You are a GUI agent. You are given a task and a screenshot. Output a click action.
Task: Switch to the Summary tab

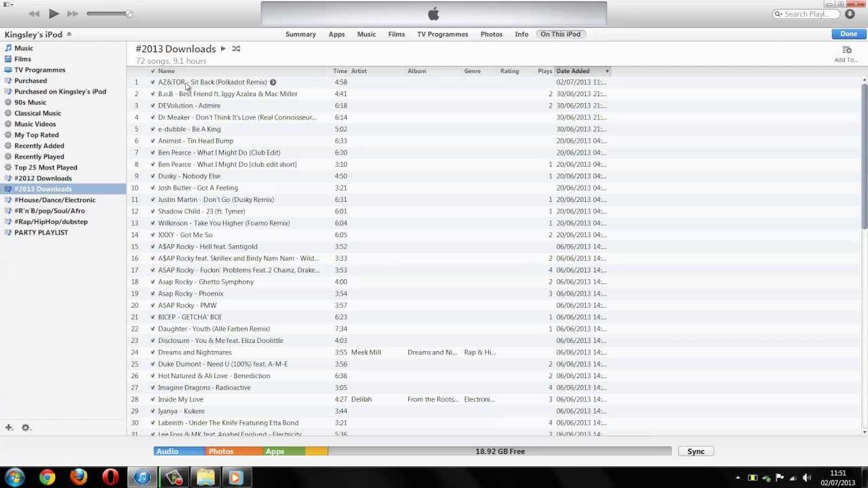[300, 34]
